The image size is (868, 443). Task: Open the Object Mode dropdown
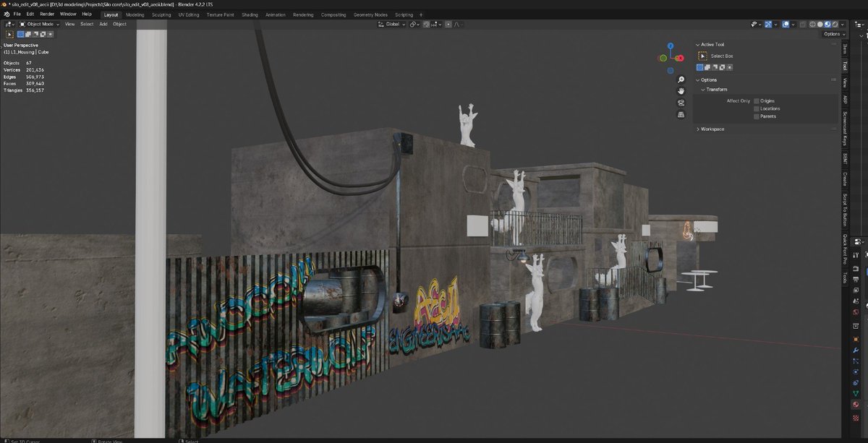tap(40, 24)
